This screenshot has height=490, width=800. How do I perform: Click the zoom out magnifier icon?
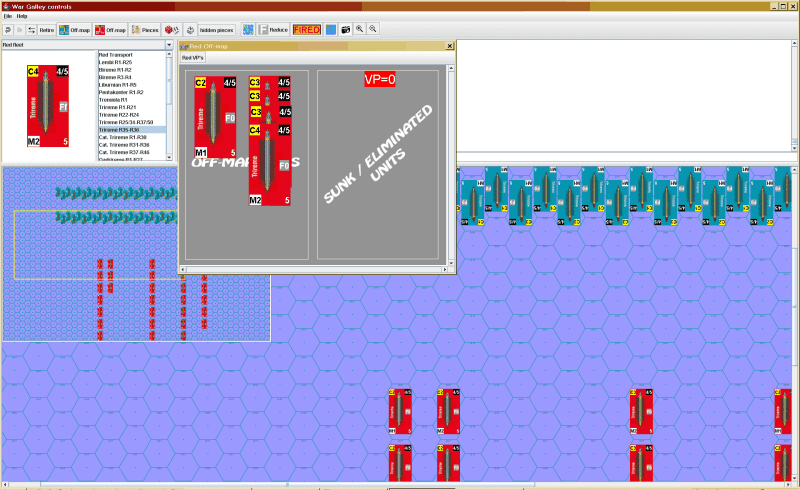tap(373, 29)
